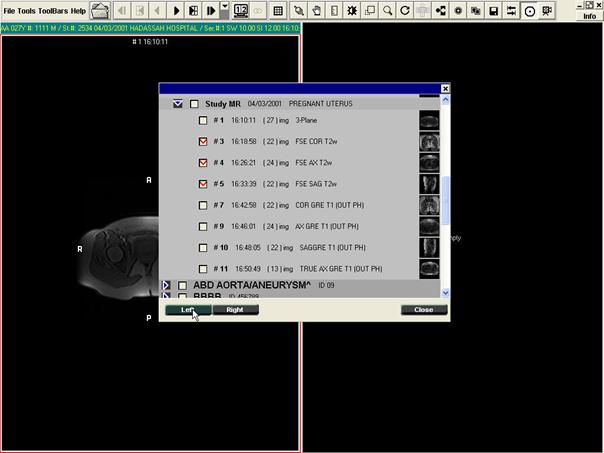Click the Close button in dialog

424,310
